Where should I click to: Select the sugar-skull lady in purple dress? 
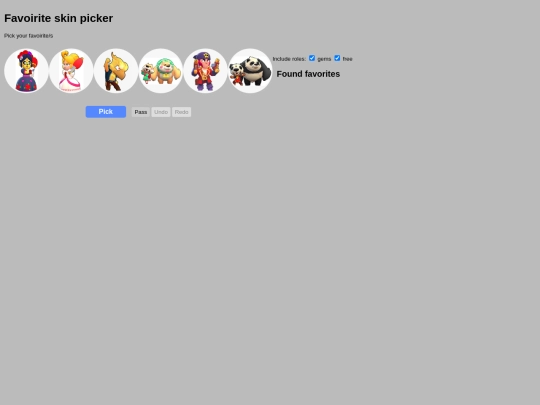[x=26, y=71]
